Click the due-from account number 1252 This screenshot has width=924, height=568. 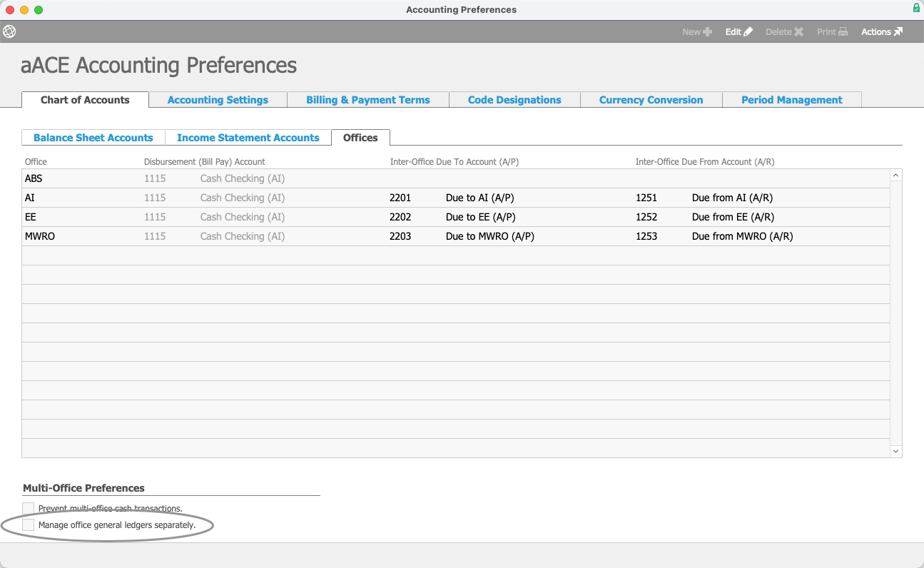click(x=646, y=217)
